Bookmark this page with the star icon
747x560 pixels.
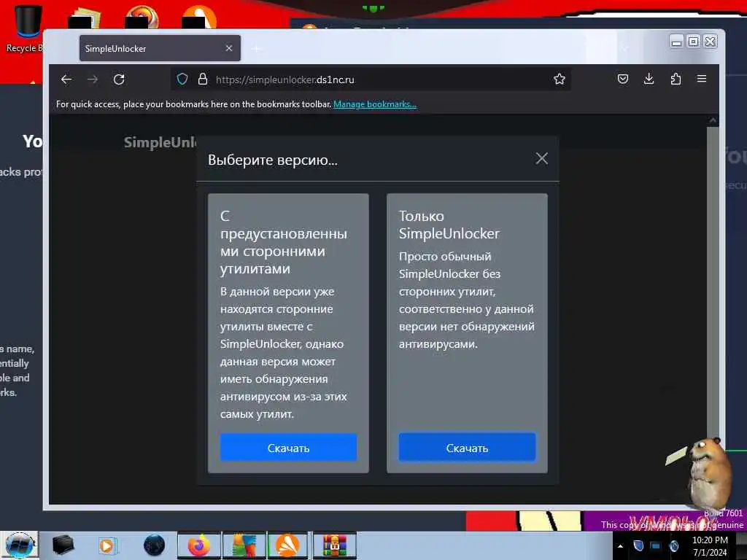coord(560,79)
